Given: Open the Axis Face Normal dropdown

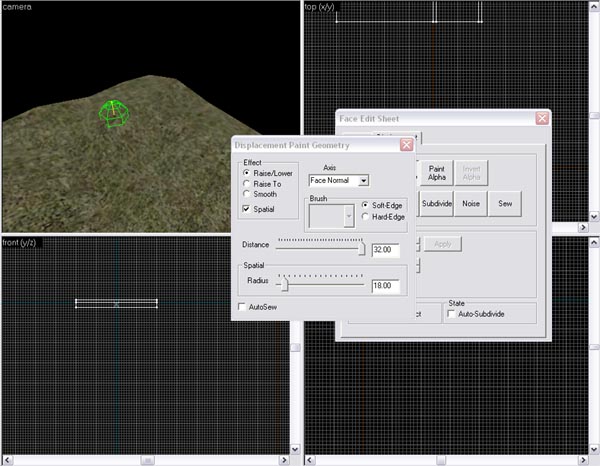Looking at the screenshot, I should click(x=363, y=180).
